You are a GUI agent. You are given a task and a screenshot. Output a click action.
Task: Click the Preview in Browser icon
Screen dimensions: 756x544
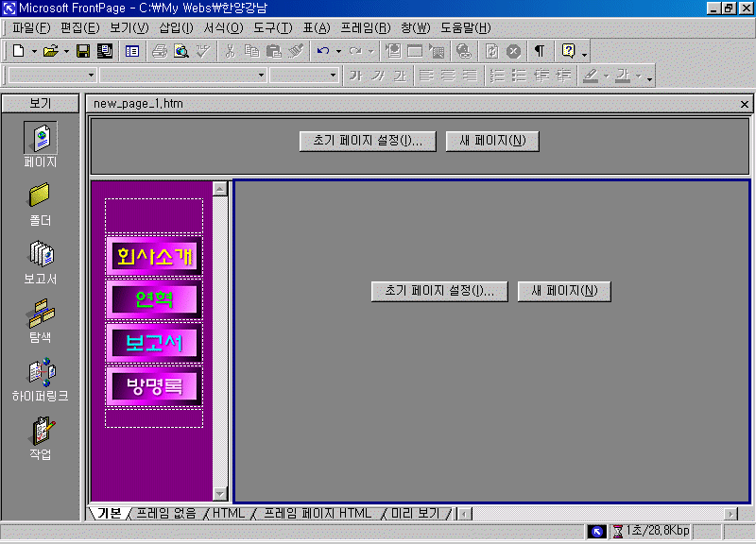point(181,51)
